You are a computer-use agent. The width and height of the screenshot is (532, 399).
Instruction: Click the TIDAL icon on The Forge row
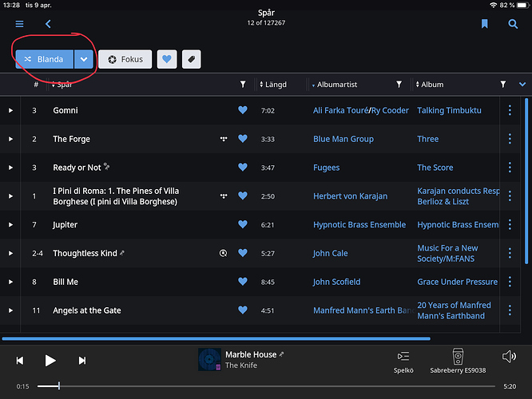point(224,139)
